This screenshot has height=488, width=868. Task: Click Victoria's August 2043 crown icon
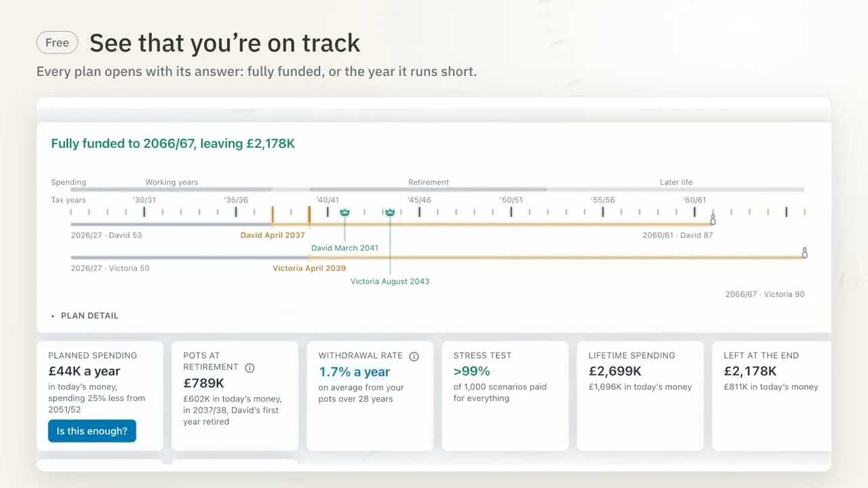pyautogui.click(x=390, y=213)
